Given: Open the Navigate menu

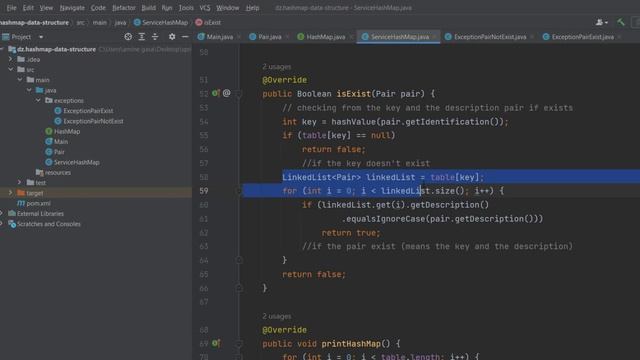Looking at the screenshot, I should click(x=72, y=8).
